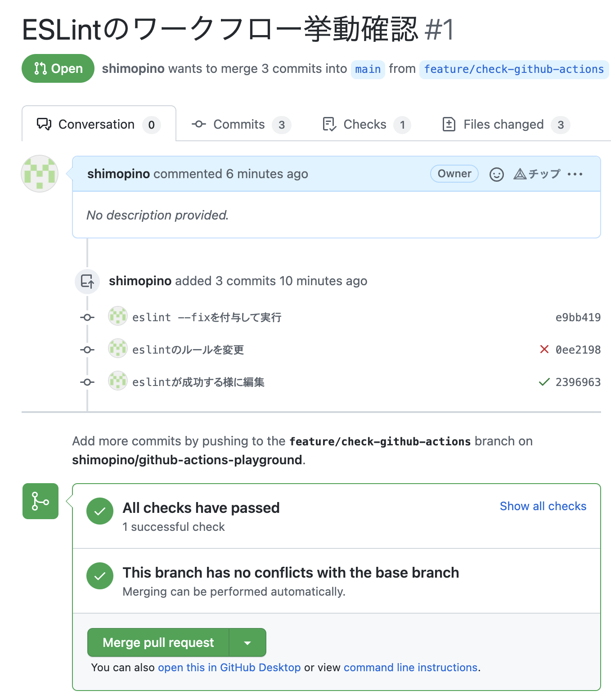Click the Commits tab commit icon
The height and width of the screenshot is (700, 611).
pyautogui.click(x=199, y=124)
